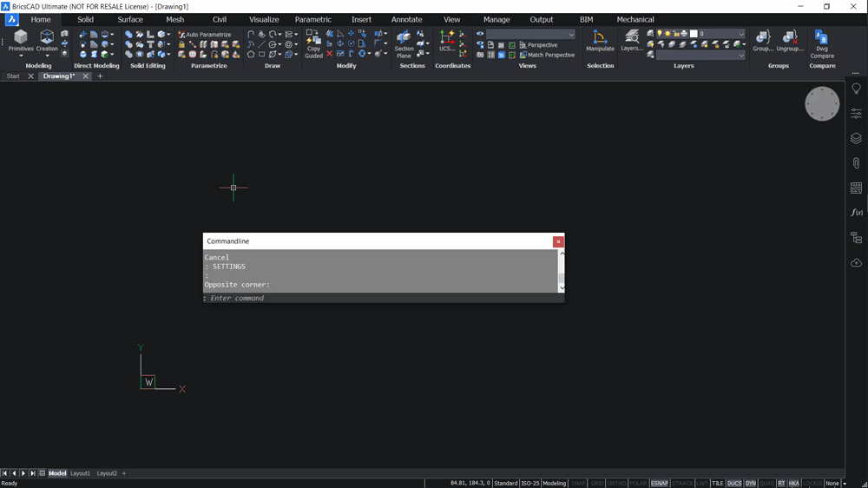Click the ISO-25 dimension style field

point(529,484)
